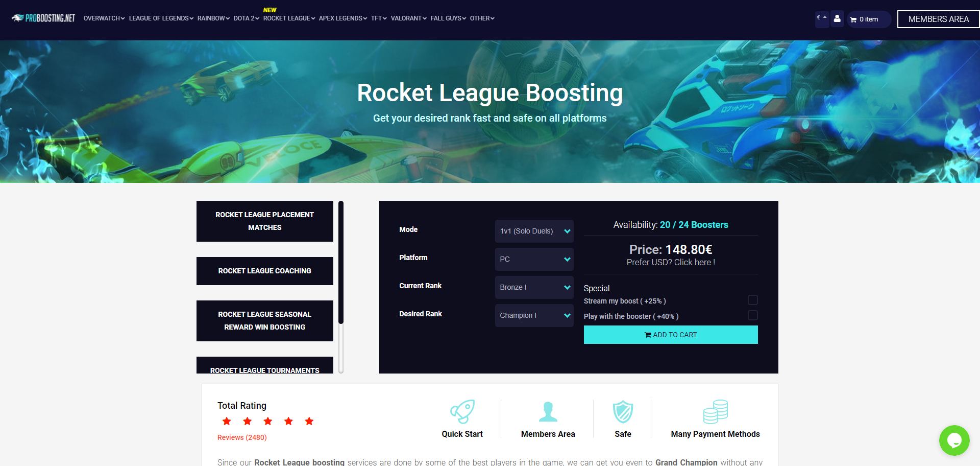
Task: Open the shopping cart showing 0 item
Action: point(869,19)
